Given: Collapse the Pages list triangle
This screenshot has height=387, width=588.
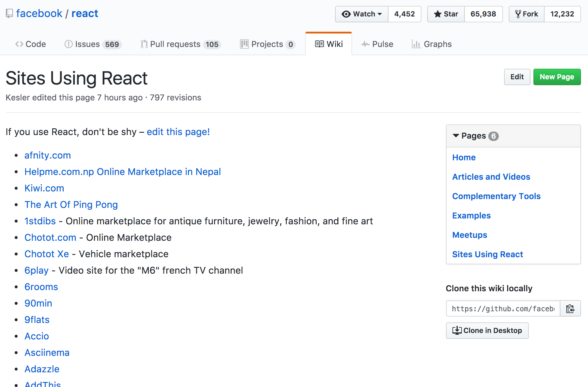Looking at the screenshot, I should click(x=456, y=136).
